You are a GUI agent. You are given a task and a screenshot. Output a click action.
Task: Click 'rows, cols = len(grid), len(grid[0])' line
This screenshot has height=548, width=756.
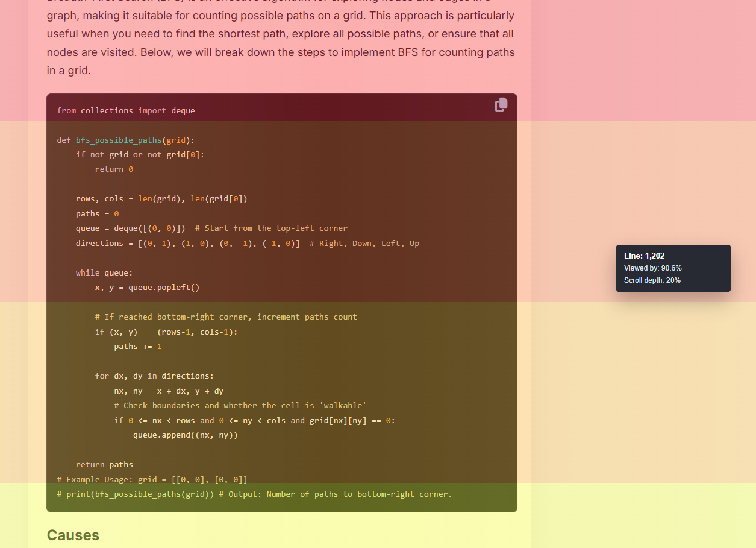pyautogui.click(x=161, y=199)
